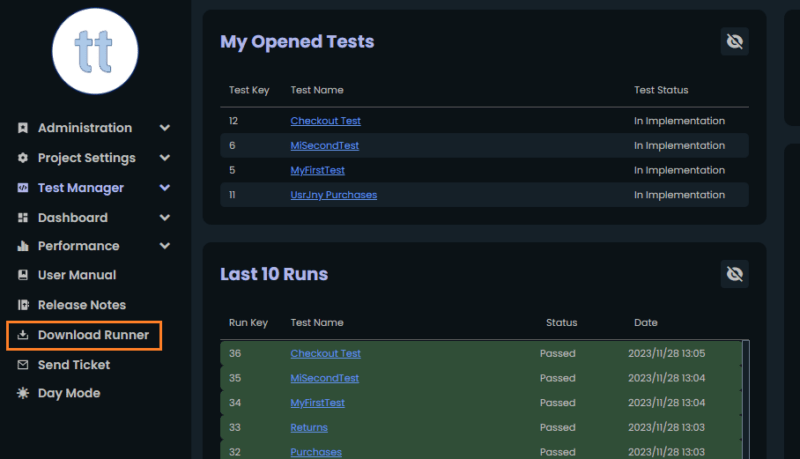This screenshot has height=459, width=800.
Task: Open the Dashboard menu
Action: coord(73,218)
